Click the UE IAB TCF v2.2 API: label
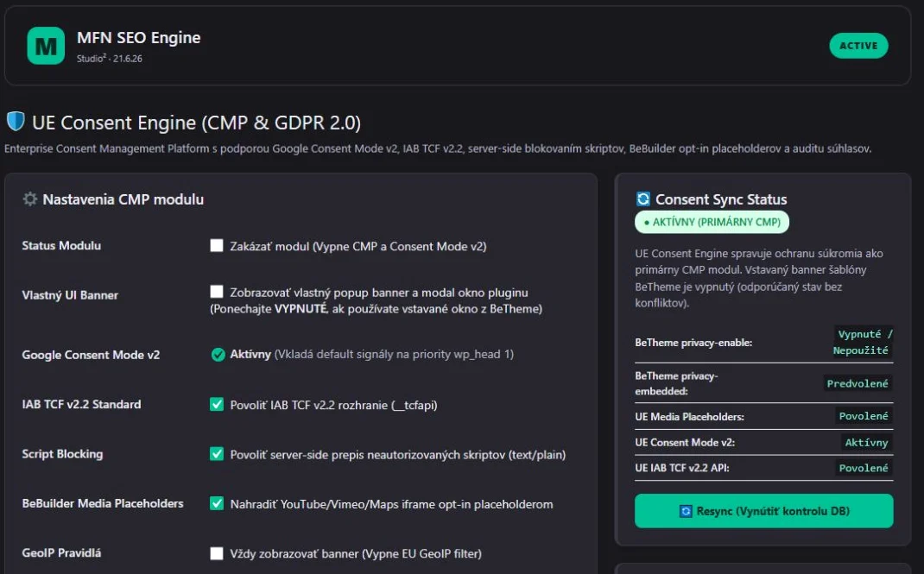924x574 pixels. click(x=682, y=468)
